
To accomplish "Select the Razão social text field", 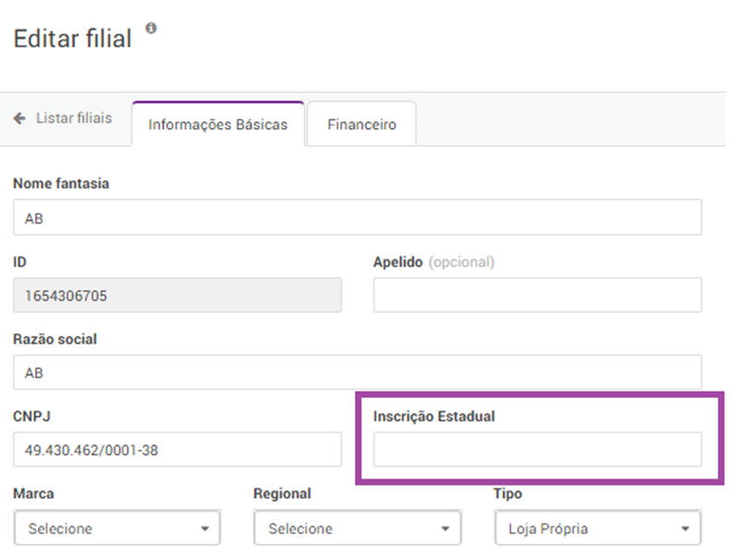I will [358, 373].
